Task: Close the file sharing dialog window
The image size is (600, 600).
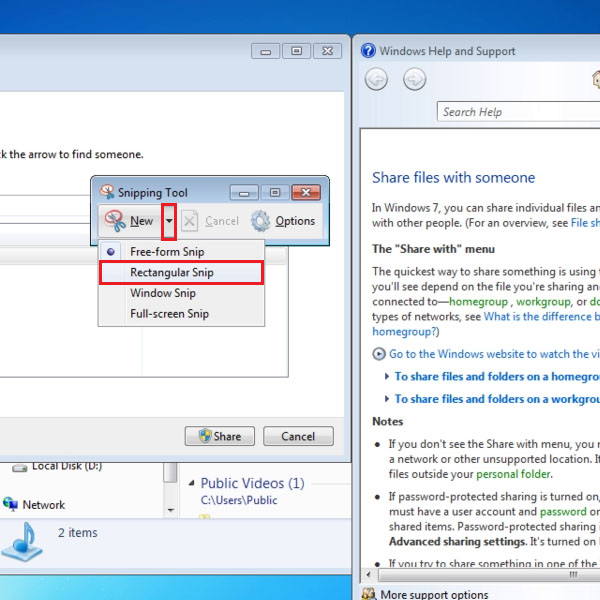Action: point(327,51)
